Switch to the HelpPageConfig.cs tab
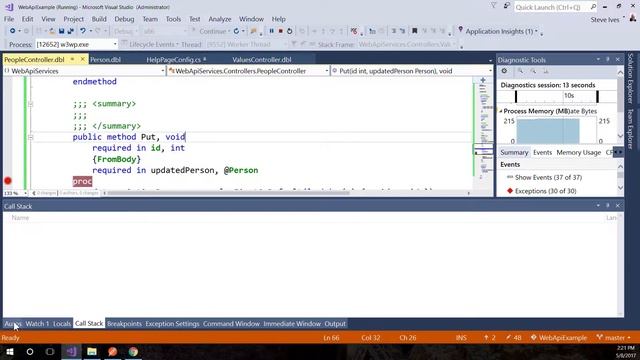 [x=173, y=60]
